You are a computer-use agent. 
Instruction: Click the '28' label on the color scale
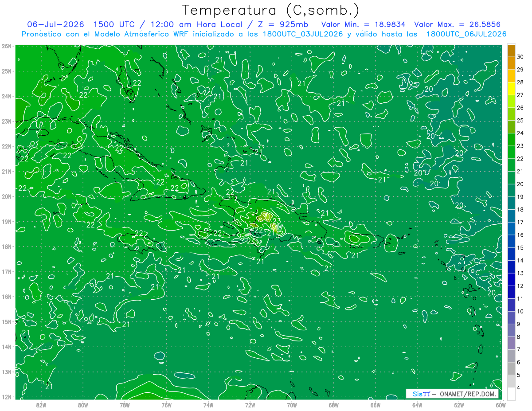tap(520, 82)
